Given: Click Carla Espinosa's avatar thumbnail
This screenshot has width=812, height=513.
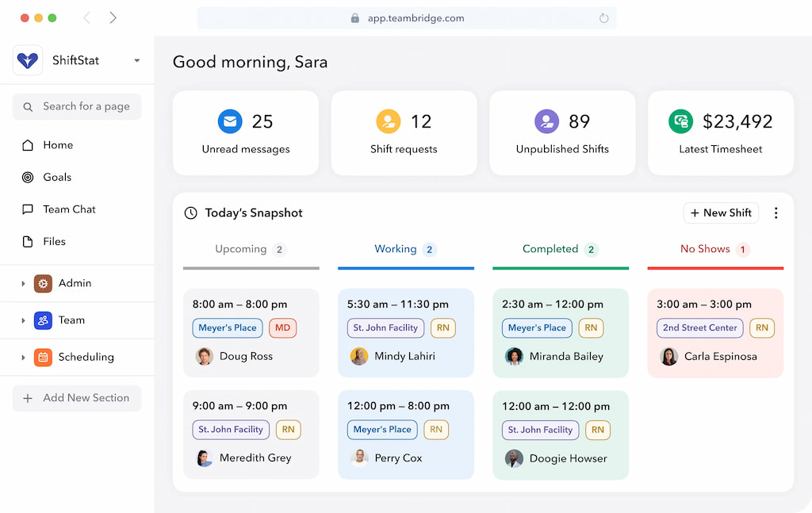Looking at the screenshot, I should pyautogui.click(x=668, y=356).
